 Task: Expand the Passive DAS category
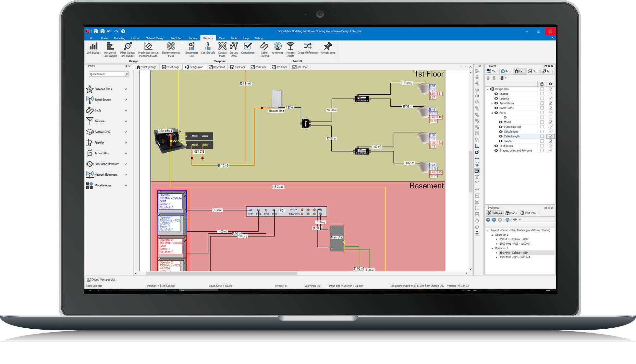[126, 132]
